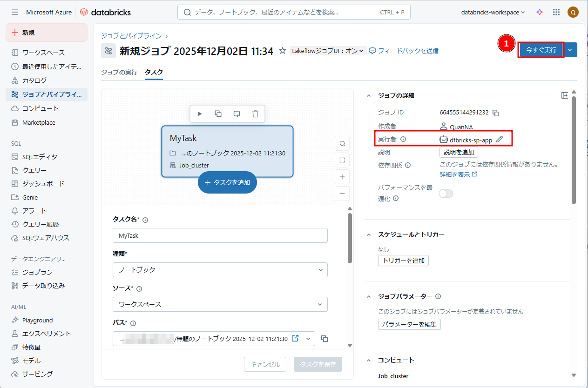Screen dimensions: 588x388
Task: Star this job as favorite
Action: 282,51
